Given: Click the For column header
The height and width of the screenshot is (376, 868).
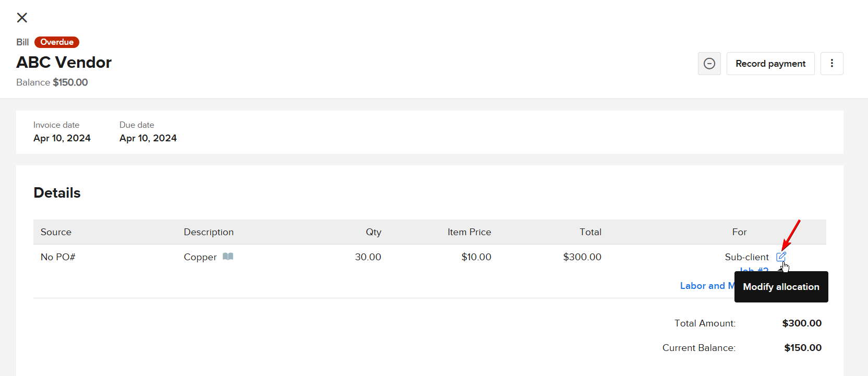Looking at the screenshot, I should [739, 232].
